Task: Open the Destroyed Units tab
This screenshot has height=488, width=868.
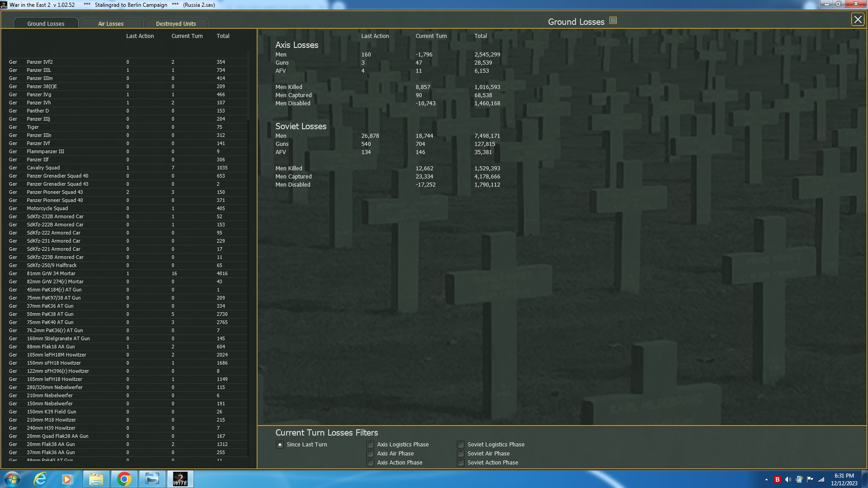Action: [176, 23]
